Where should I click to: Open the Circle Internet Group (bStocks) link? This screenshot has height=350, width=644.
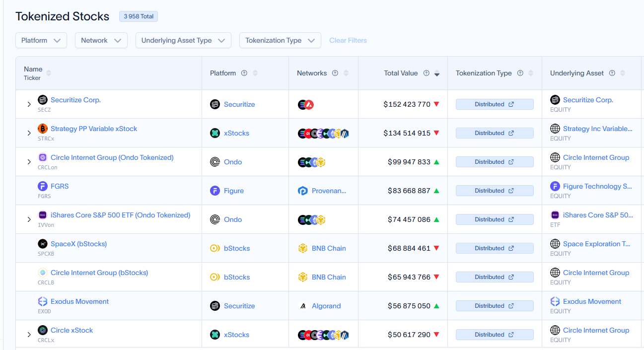[99, 273]
